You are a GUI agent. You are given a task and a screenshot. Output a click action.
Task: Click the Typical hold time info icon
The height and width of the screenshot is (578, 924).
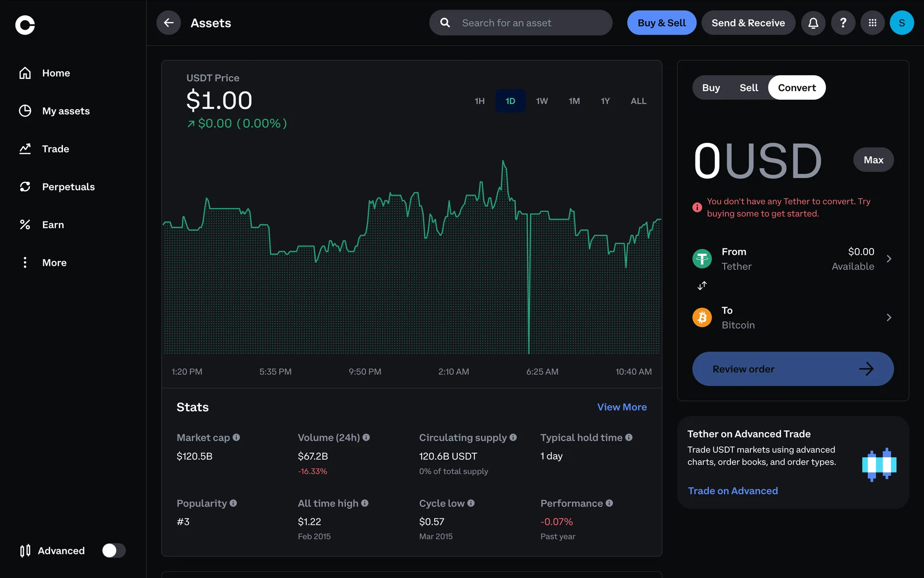[629, 437]
